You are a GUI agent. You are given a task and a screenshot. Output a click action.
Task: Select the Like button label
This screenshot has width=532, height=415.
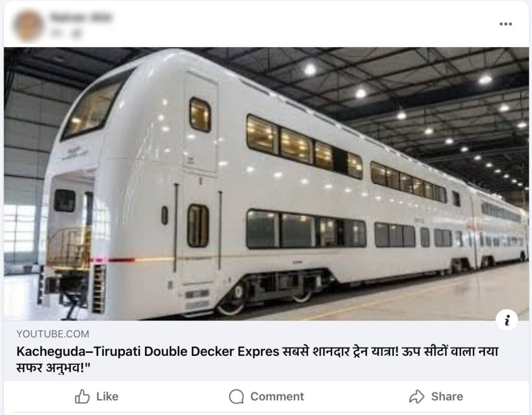107,396
